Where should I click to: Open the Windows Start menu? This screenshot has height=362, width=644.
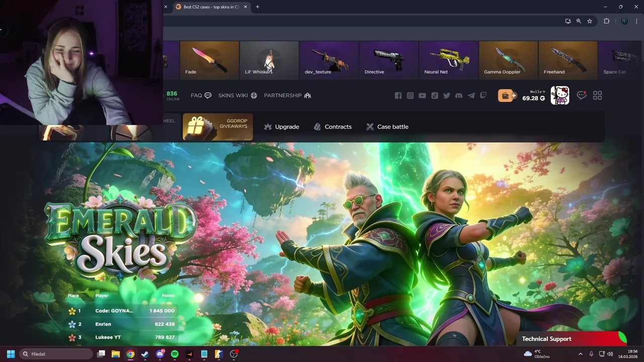(11, 354)
